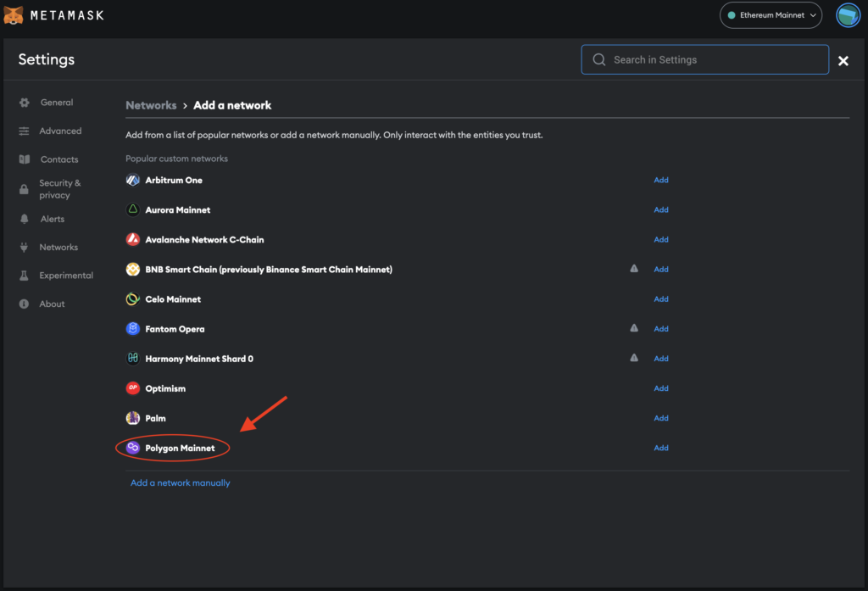Image resolution: width=868 pixels, height=591 pixels.
Task: Click the BNB Smart Chain warning triangle
Action: click(634, 269)
